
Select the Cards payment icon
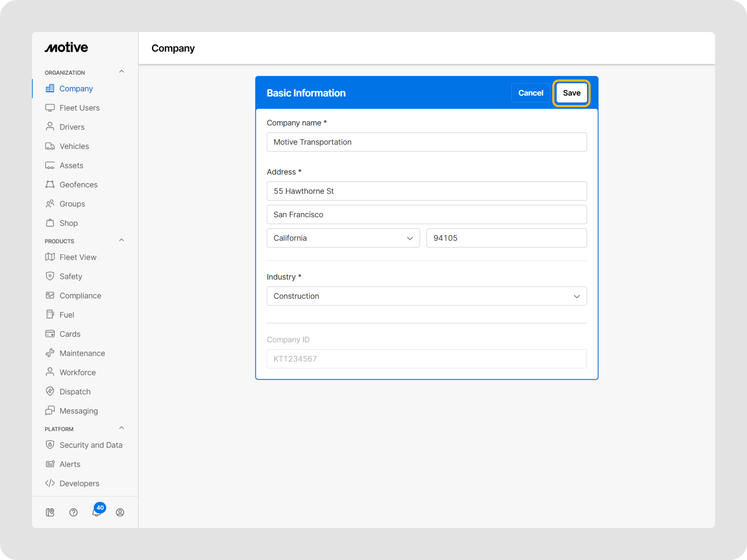pos(50,334)
